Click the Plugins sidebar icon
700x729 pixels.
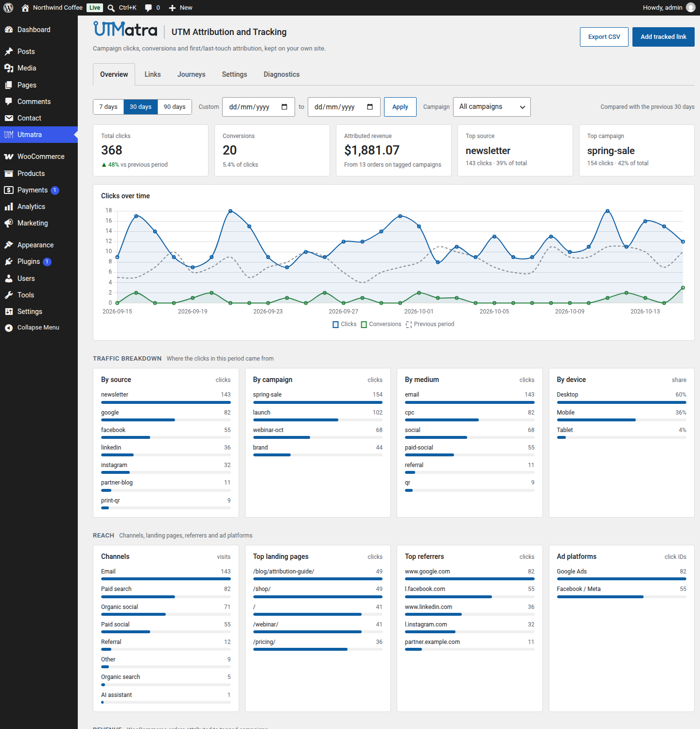9,261
